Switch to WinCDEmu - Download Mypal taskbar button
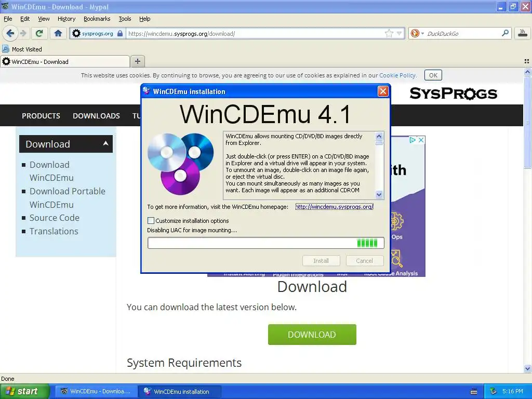 96,392
